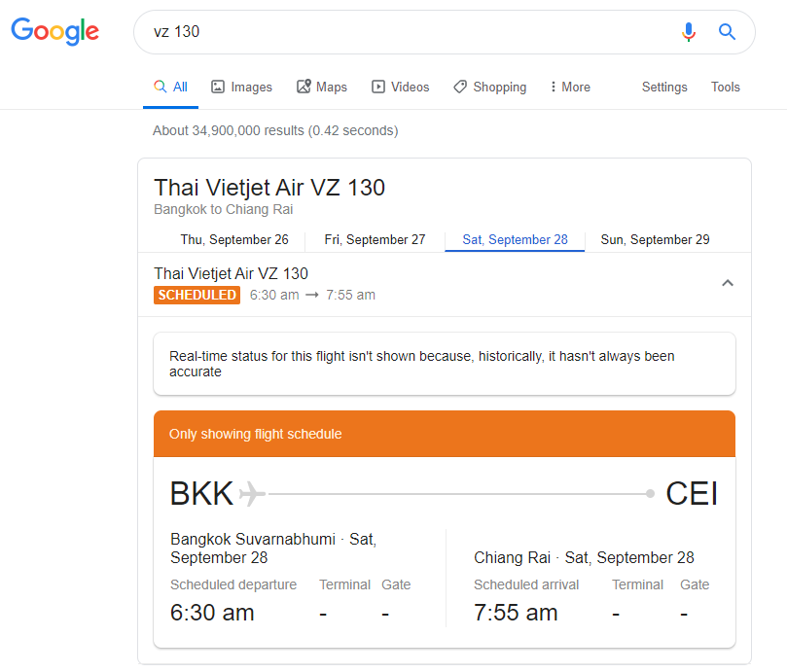Collapse the flight details chevron
This screenshot has width=787, height=672.
[x=727, y=283]
